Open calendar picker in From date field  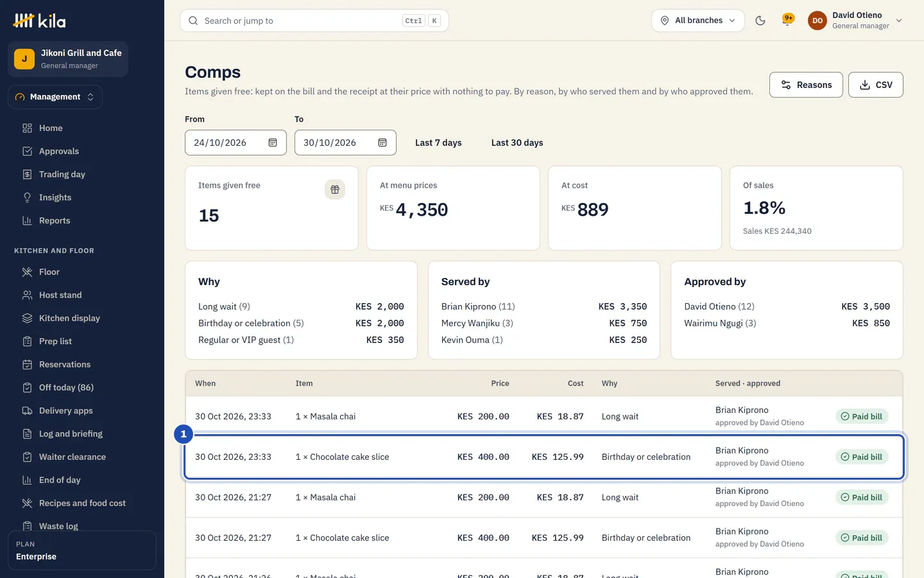[273, 143]
